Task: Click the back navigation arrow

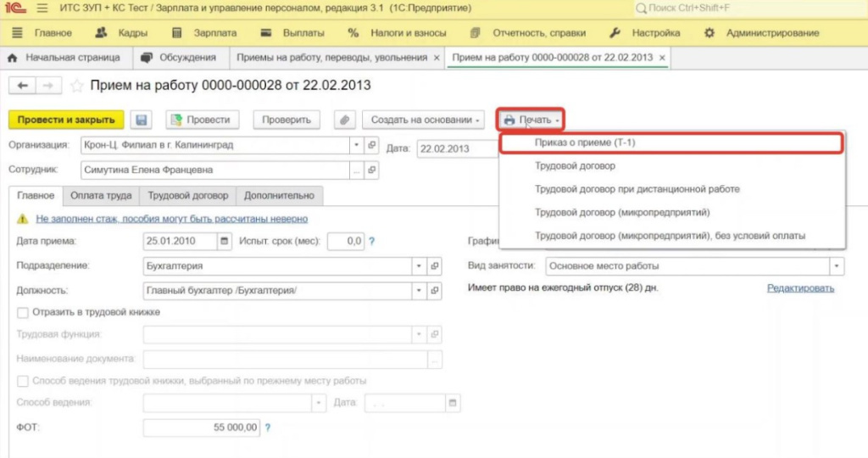Action: (23, 86)
